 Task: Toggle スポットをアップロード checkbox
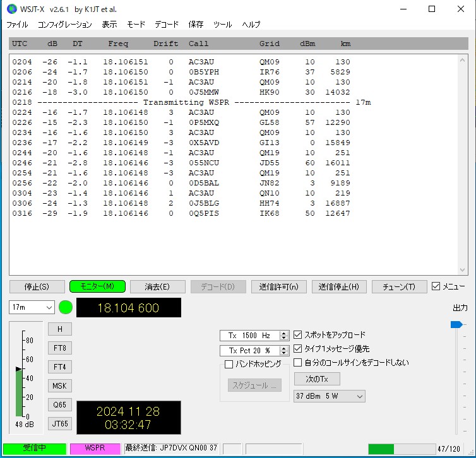(297, 335)
